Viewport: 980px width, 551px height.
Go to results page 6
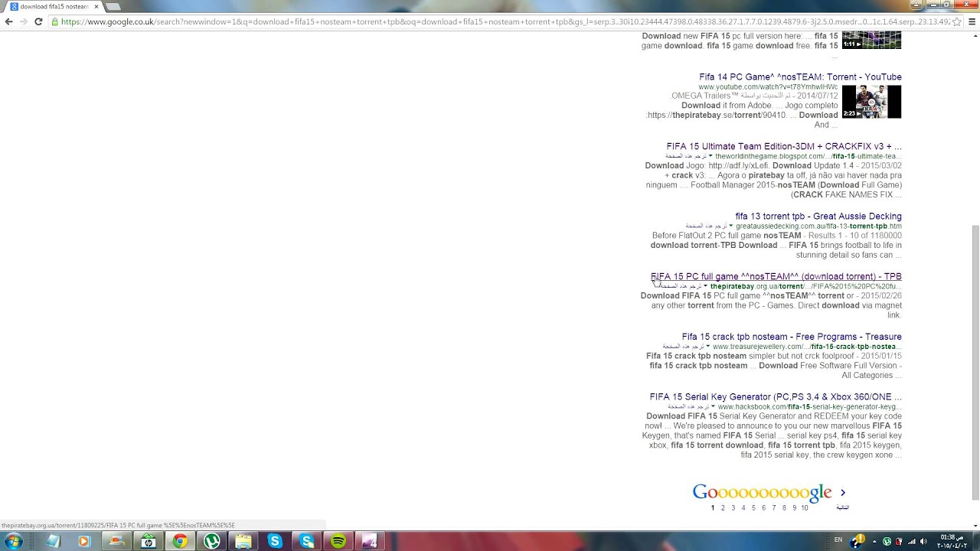(x=763, y=507)
